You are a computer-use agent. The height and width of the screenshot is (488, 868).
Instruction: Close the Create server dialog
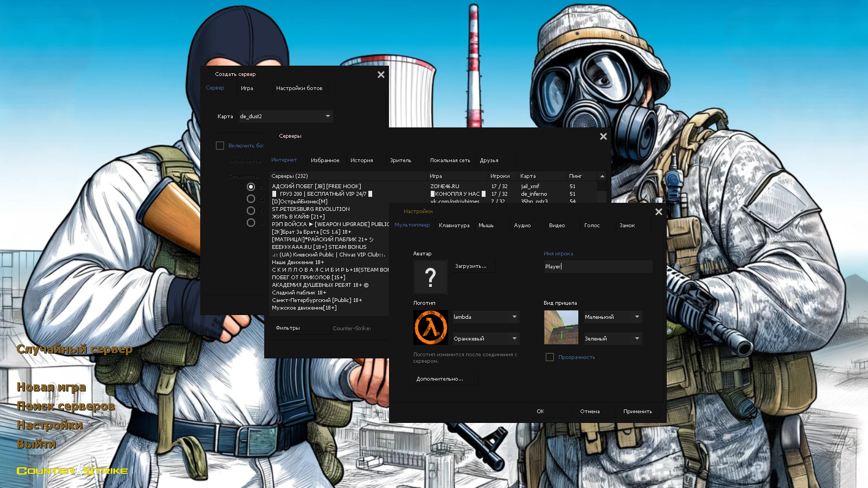point(381,75)
